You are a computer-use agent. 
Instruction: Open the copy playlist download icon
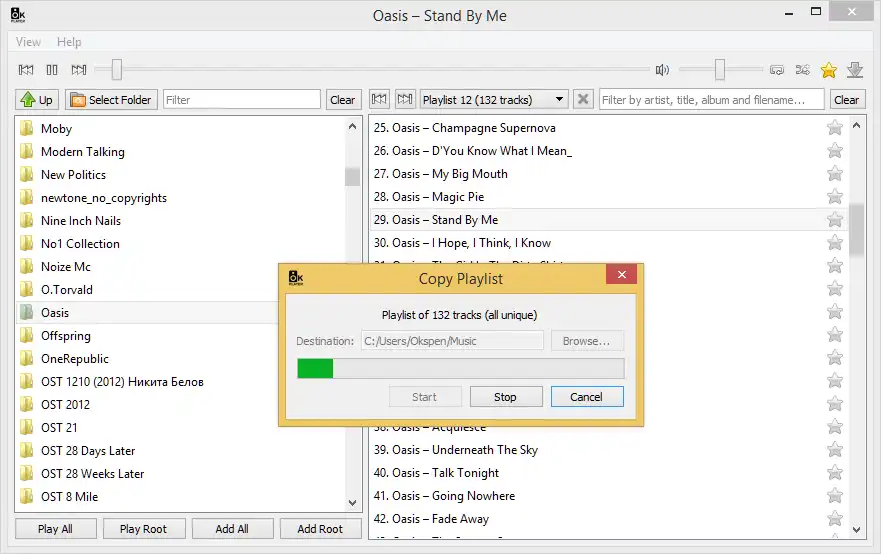coord(855,70)
